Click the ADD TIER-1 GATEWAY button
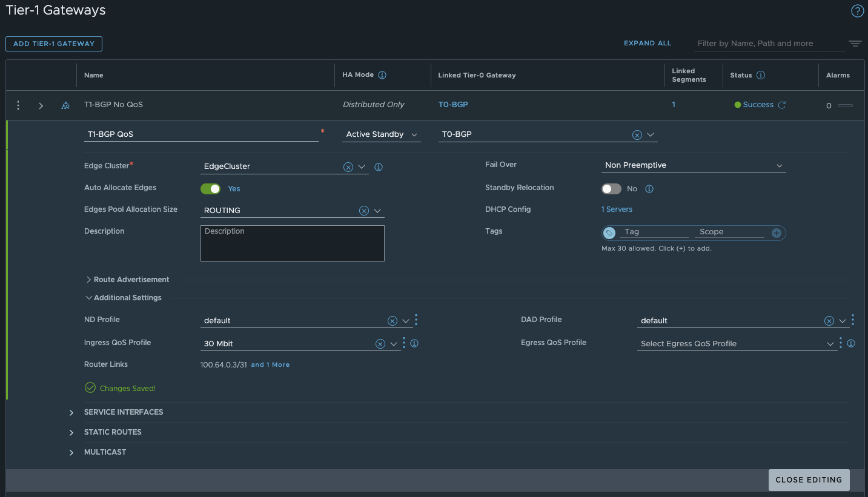This screenshot has height=497, width=868. [x=53, y=44]
